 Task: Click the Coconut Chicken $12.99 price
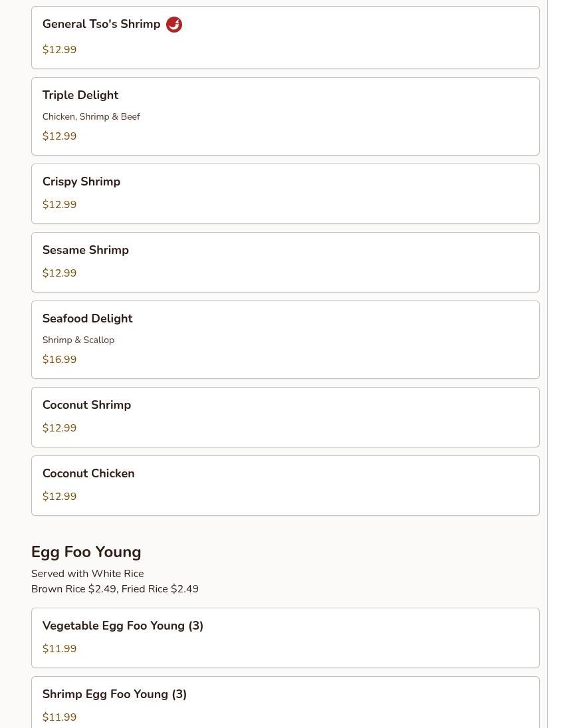coord(59,497)
